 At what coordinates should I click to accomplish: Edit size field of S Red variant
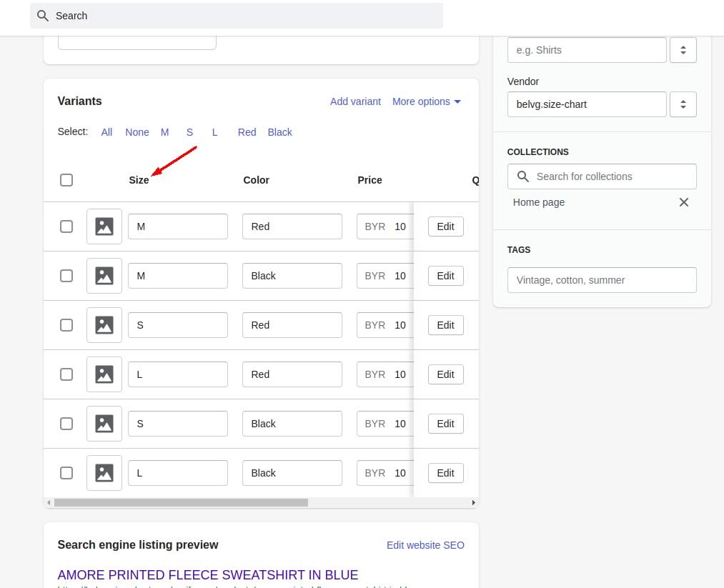coord(178,325)
